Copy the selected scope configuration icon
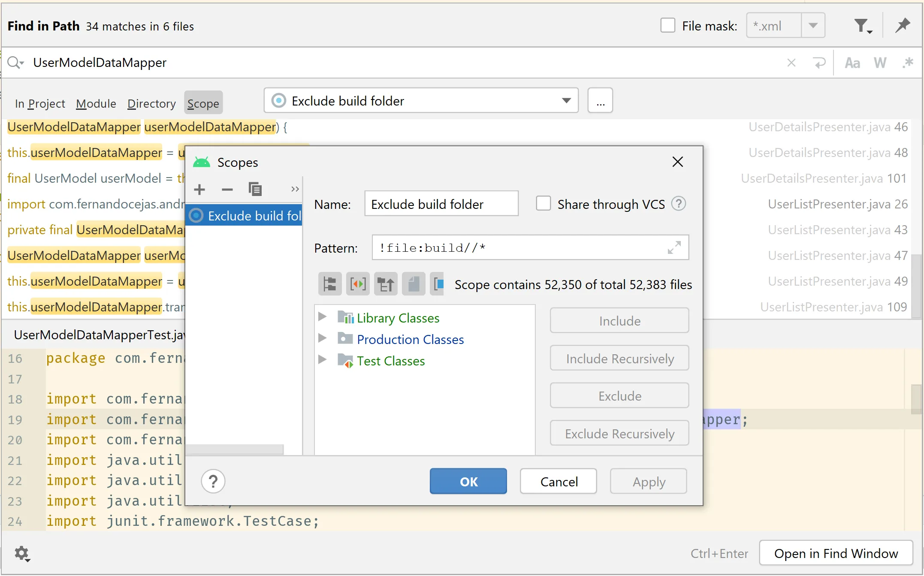This screenshot has height=576, width=924. coord(255,189)
